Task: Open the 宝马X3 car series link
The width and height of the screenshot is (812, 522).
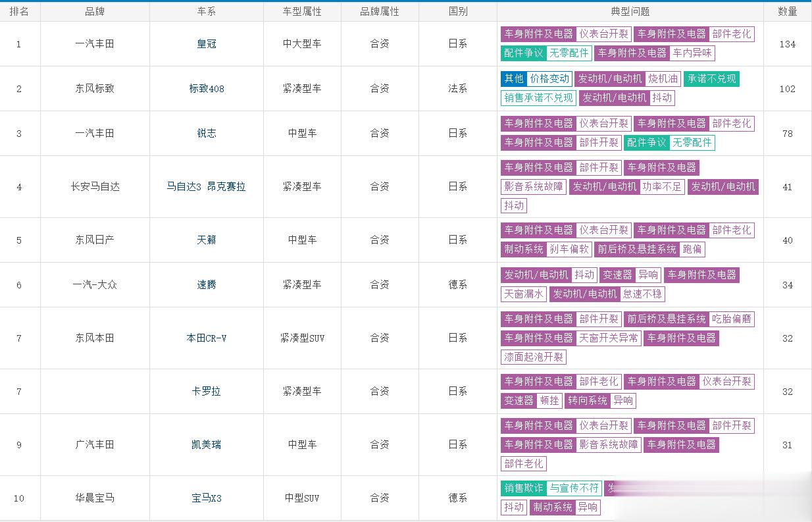Action: 207,498
